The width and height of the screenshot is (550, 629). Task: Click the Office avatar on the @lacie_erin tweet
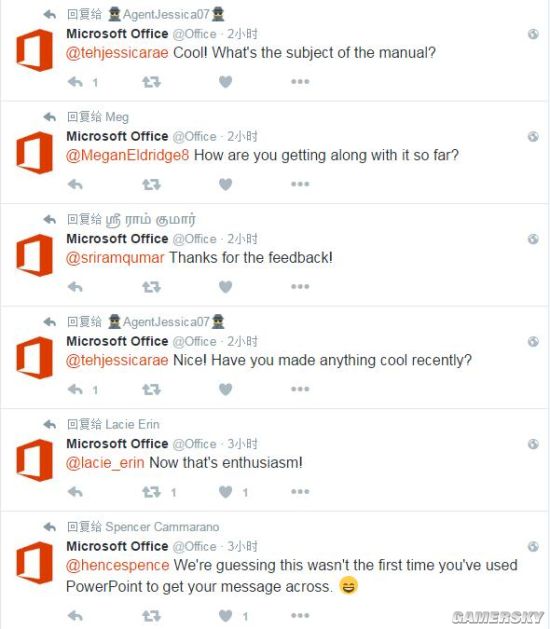(x=35, y=460)
